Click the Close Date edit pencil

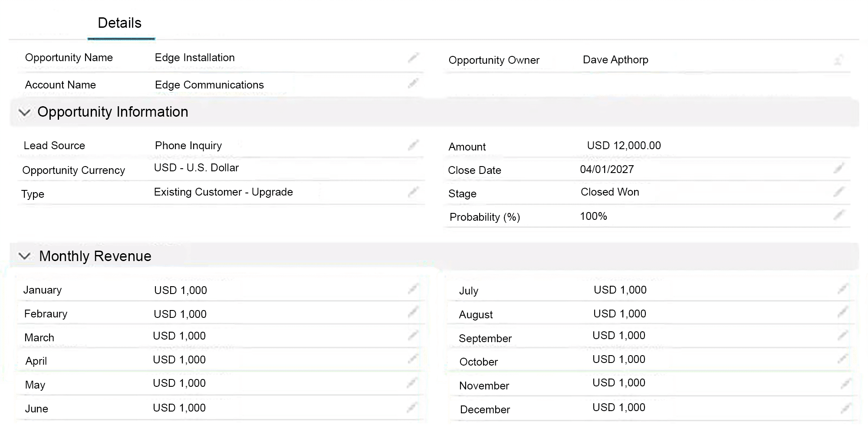(838, 168)
